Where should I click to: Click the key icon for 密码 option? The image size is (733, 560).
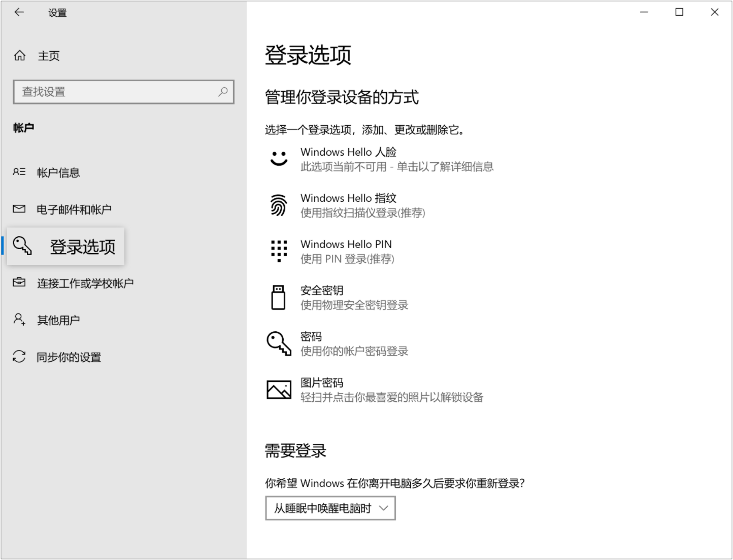[x=279, y=343]
